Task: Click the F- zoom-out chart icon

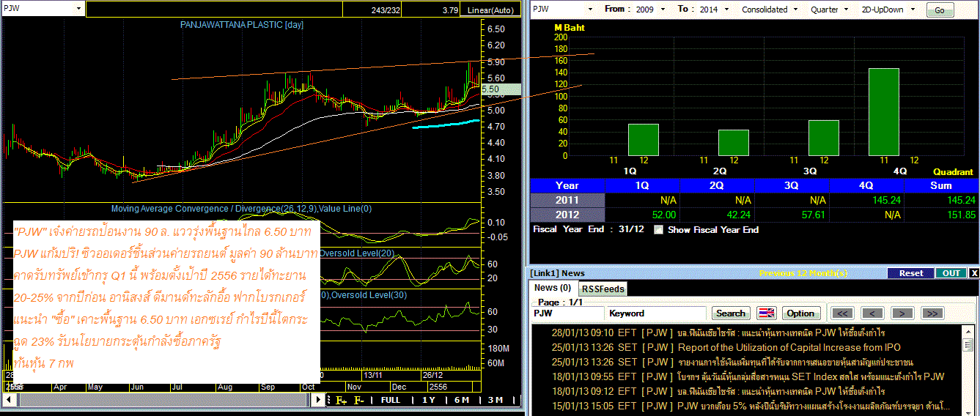Action: [x=359, y=400]
